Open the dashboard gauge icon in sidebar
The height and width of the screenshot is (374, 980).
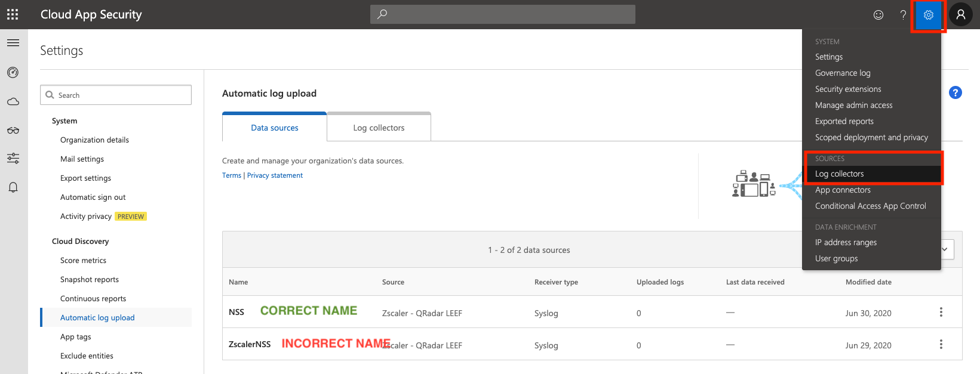(13, 73)
